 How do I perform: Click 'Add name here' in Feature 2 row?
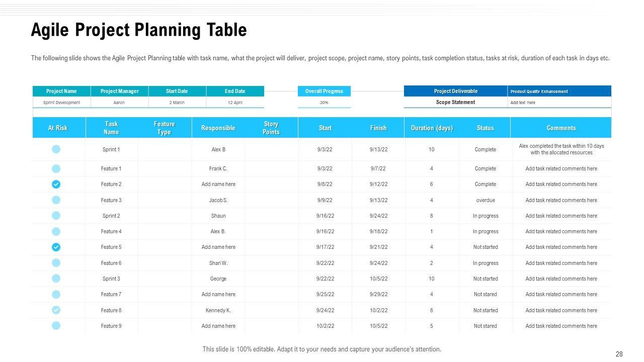coord(218,185)
